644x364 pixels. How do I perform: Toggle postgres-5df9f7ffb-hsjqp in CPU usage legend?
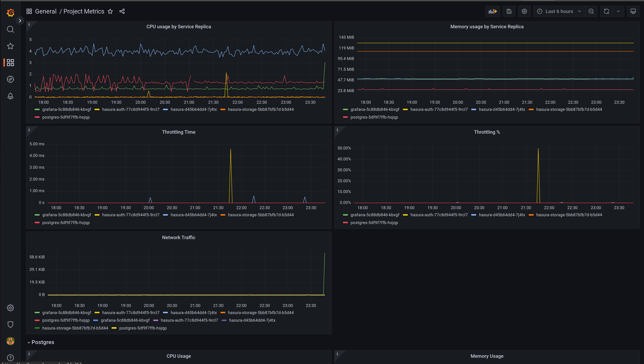coord(66,117)
